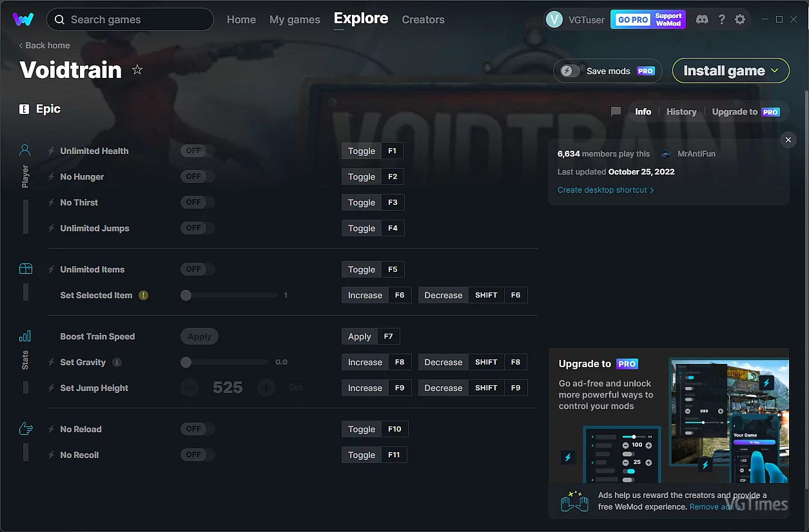
Task: Click the lightning icon beside No Hunger
Action: (52, 176)
